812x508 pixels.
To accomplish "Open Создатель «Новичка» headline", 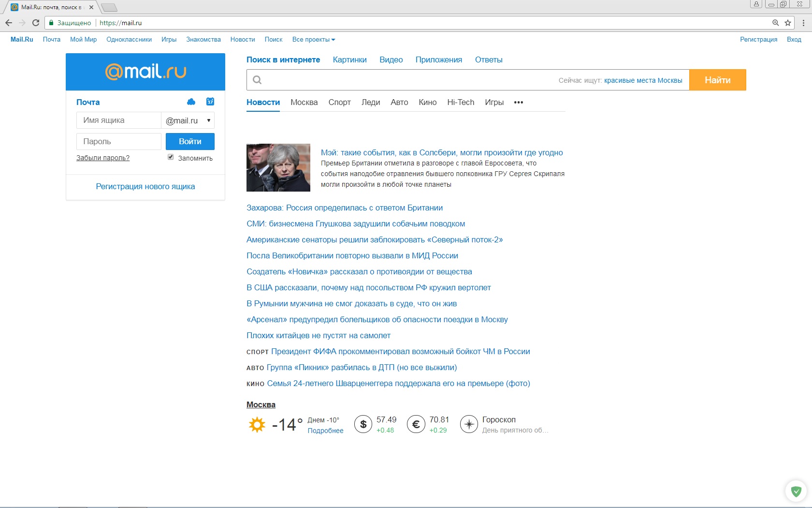I will (x=359, y=272).
